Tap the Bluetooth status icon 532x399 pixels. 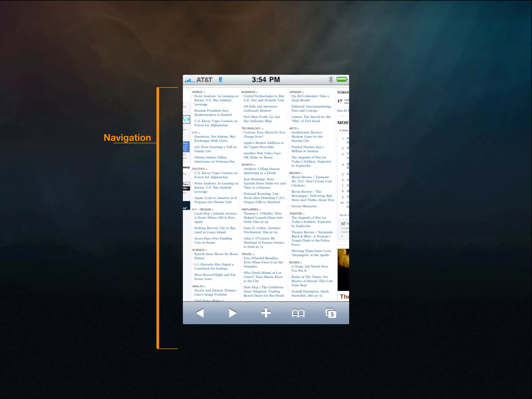330,80
